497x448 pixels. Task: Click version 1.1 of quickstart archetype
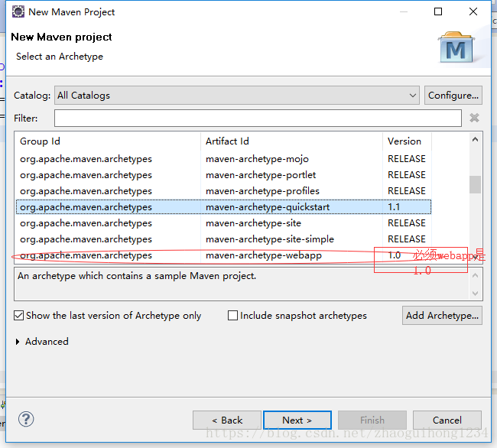click(394, 207)
